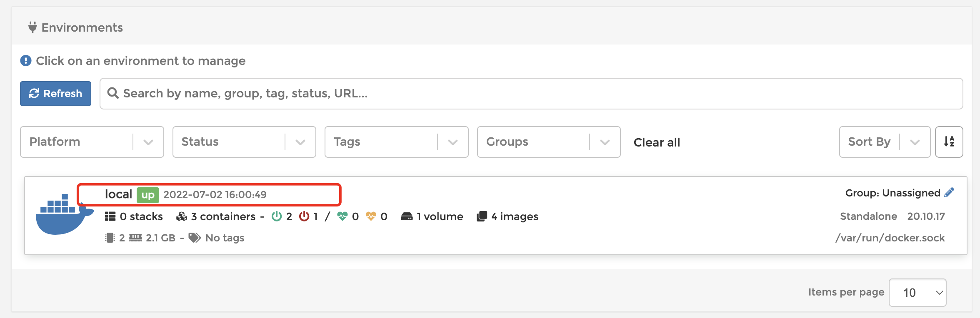The height and width of the screenshot is (318, 980).
Task: Click the Docker whale environment icon
Action: (62, 215)
